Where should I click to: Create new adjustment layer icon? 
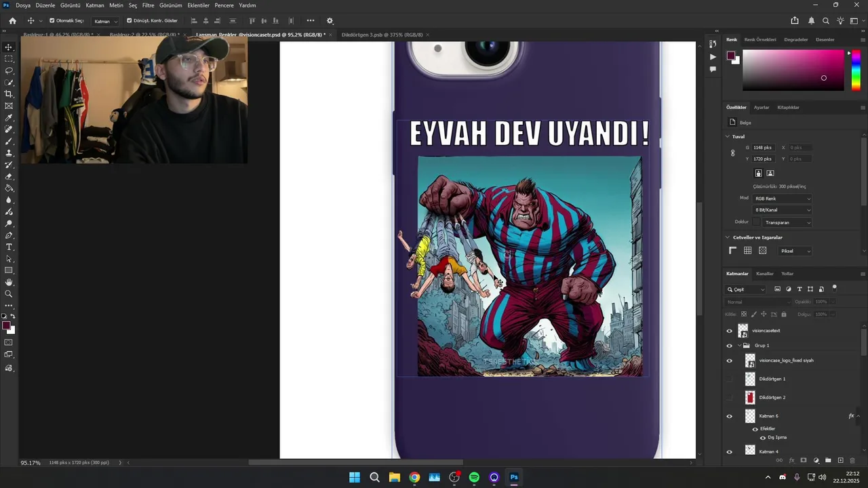click(816, 460)
